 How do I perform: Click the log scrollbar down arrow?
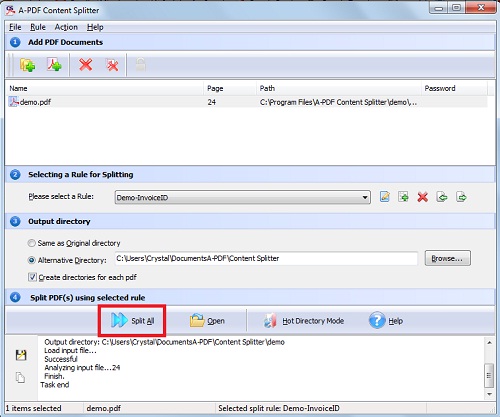click(489, 394)
